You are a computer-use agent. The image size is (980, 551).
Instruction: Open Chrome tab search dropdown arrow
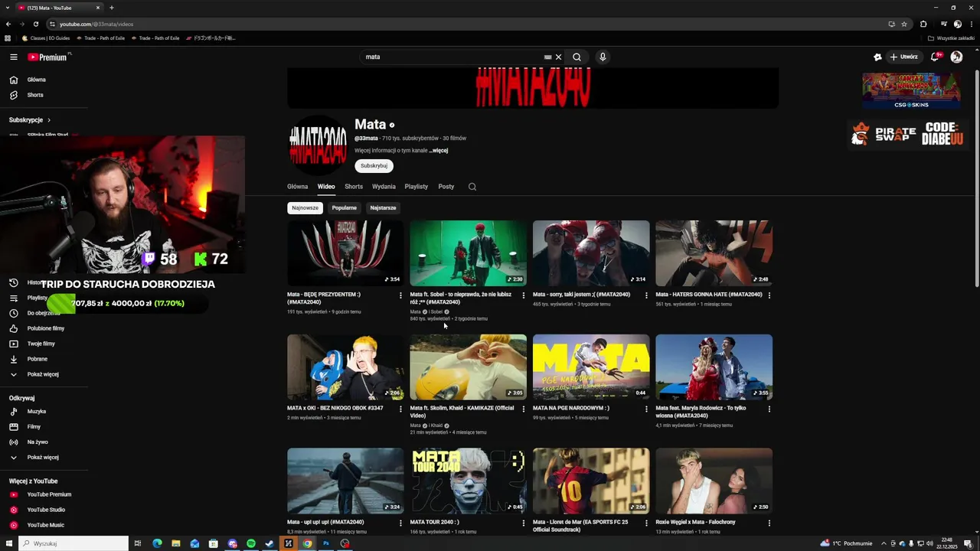7,8
